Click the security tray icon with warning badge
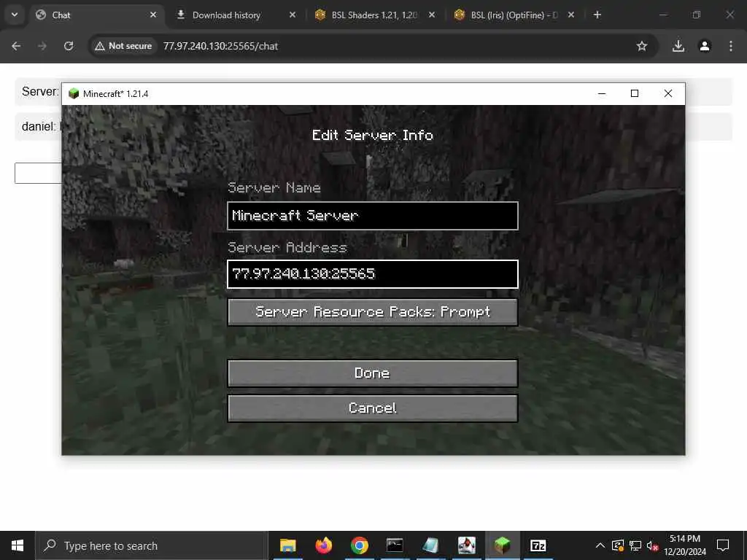The width and height of the screenshot is (747, 560). coord(617,545)
